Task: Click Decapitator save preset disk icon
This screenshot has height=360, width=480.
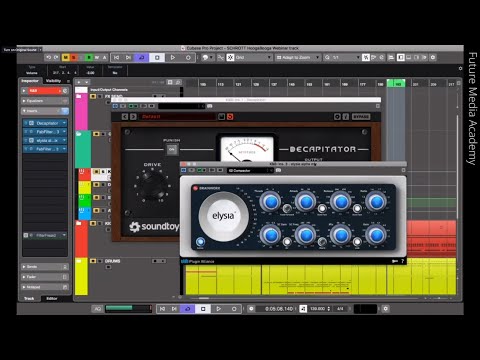Action: click(x=221, y=117)
